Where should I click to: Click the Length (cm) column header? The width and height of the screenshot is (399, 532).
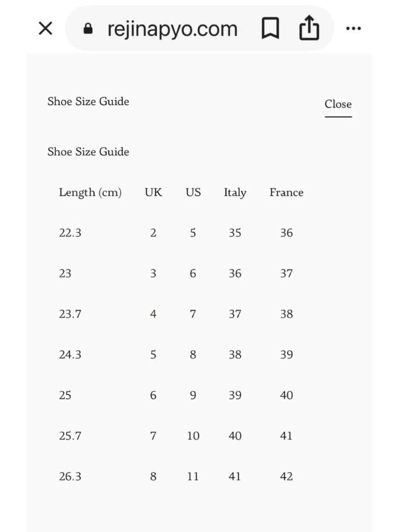(x=90, y=193)
